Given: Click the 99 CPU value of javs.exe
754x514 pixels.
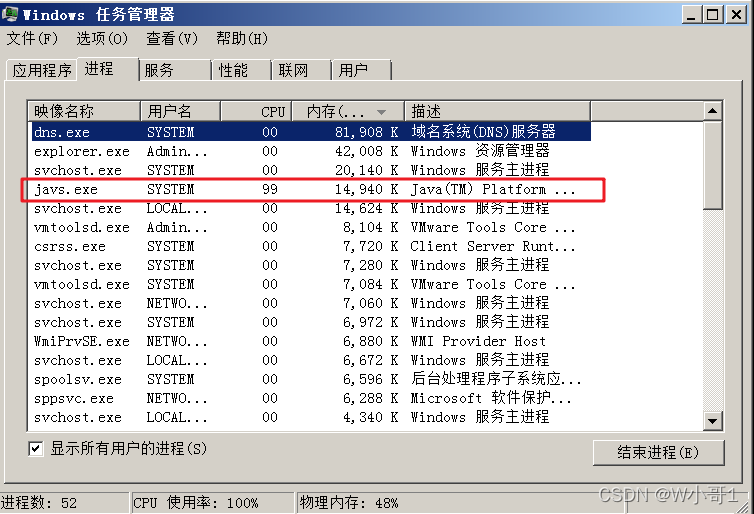Looking at the screenshot, I should tap(270, 189).
